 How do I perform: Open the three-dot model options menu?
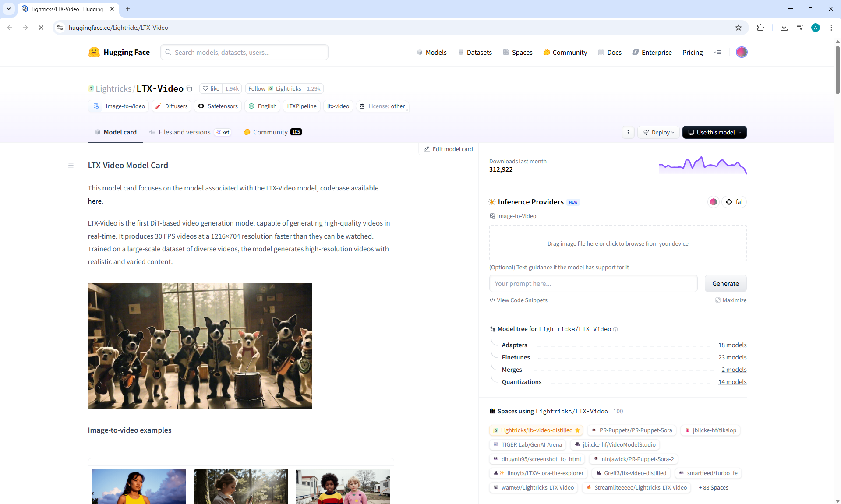click(x=628, y=132)
